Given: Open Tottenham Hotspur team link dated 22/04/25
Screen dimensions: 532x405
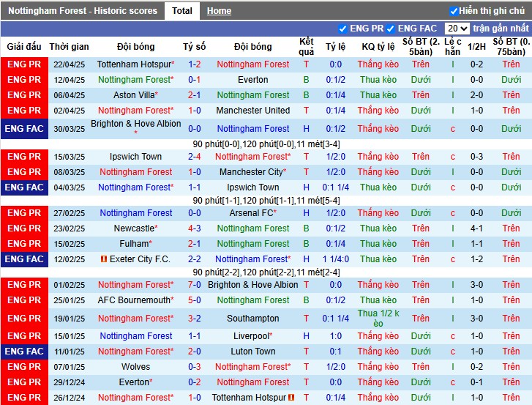Looking at the screenshot, I should click(134, 64).
